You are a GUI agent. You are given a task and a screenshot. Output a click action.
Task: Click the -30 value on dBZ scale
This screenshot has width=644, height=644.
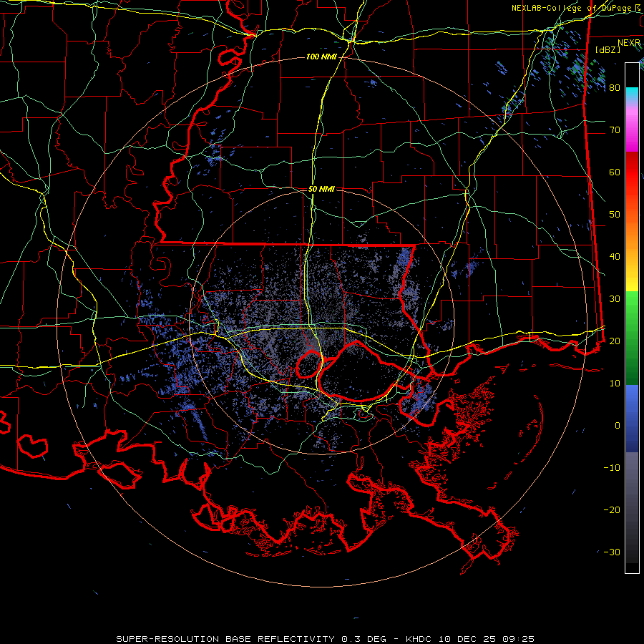coord(612,552)
